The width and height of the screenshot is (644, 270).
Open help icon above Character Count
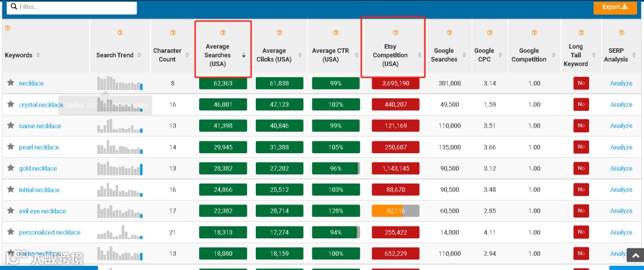pos(172,32)
